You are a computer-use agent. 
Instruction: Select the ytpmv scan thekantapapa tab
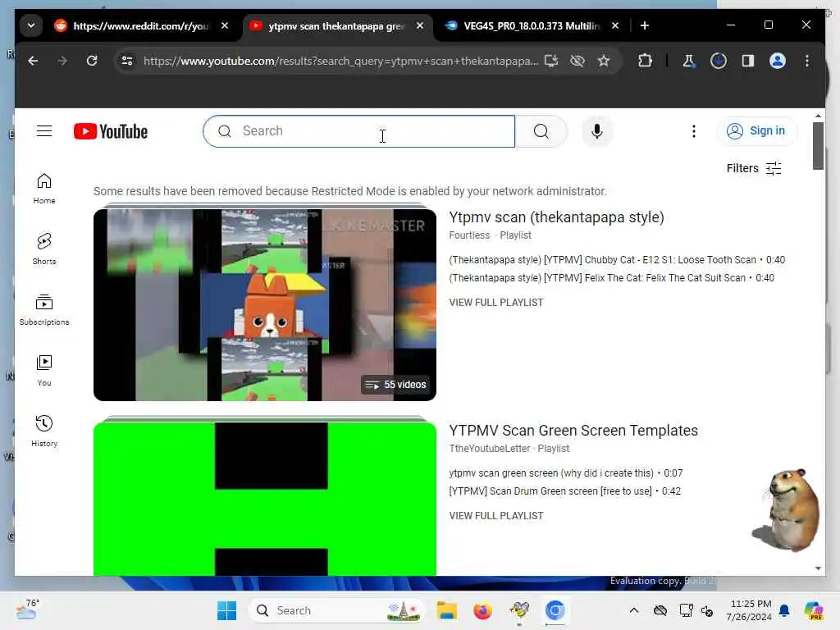336,25
